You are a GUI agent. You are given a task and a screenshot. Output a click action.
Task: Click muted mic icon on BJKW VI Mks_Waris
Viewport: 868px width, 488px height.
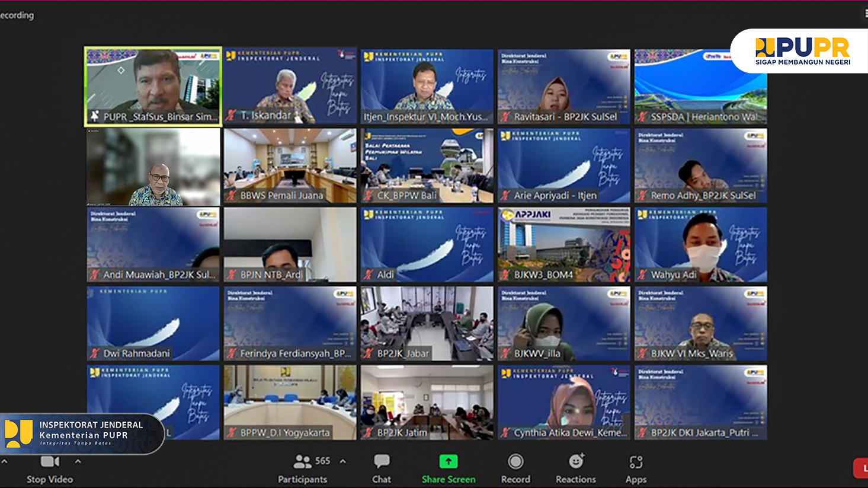[642, 353]
